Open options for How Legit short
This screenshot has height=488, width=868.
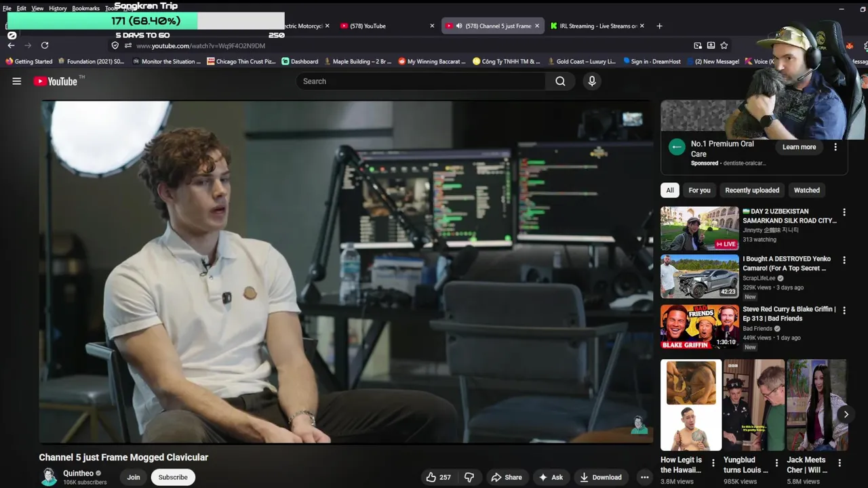pyautogui.click(x=713, y=463)
